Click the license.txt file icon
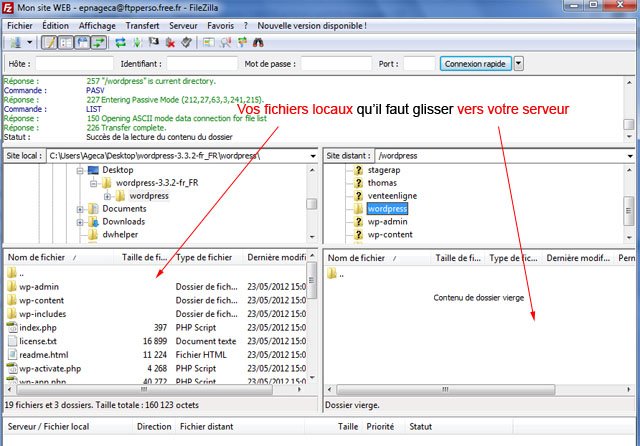 [12, 341]
